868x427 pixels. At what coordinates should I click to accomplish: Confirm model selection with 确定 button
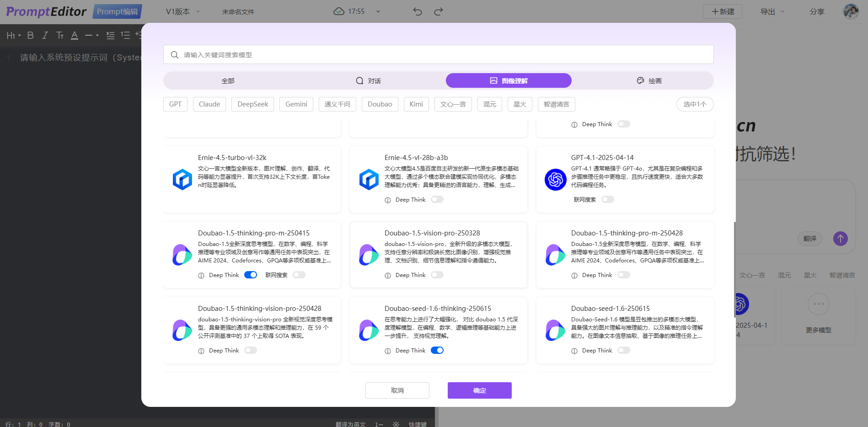click(x=479, y=390)
